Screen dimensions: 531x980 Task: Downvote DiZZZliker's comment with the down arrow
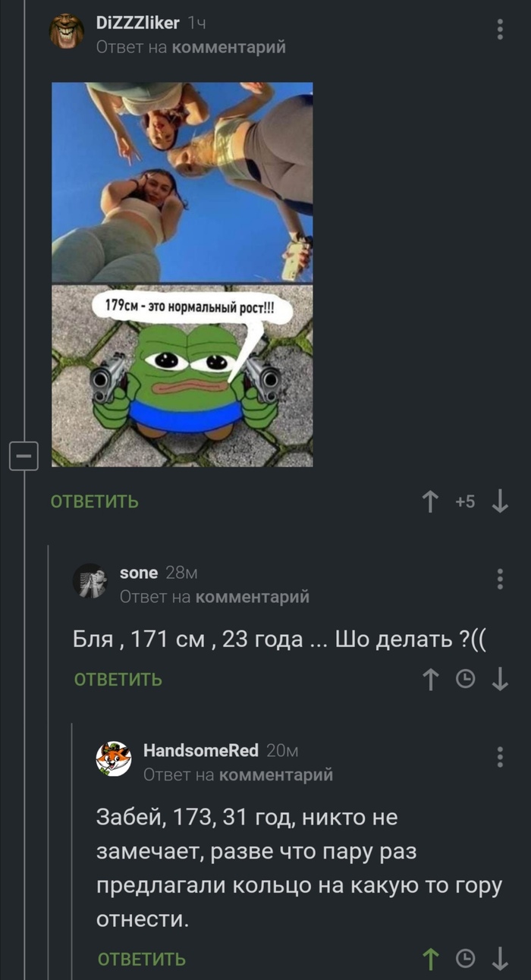tap(500, 501)
